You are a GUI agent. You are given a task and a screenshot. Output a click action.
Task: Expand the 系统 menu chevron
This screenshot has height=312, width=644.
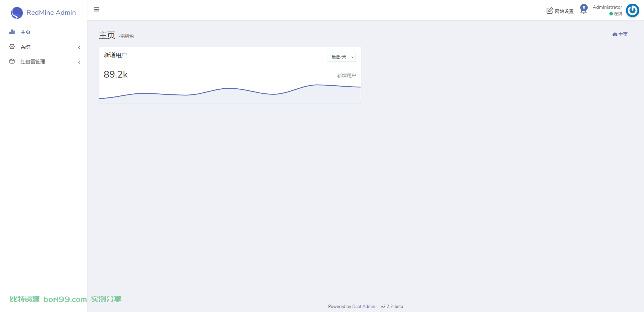(79, 47)
